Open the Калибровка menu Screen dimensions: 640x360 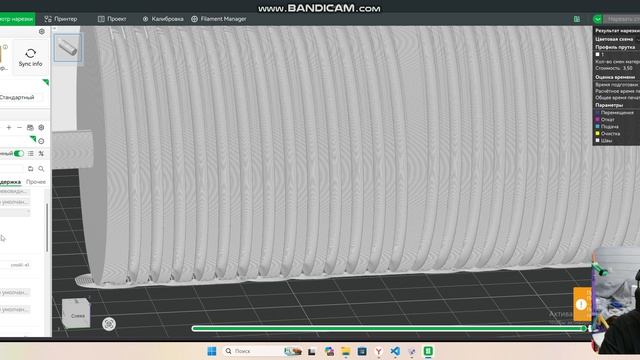pos(163,19)
